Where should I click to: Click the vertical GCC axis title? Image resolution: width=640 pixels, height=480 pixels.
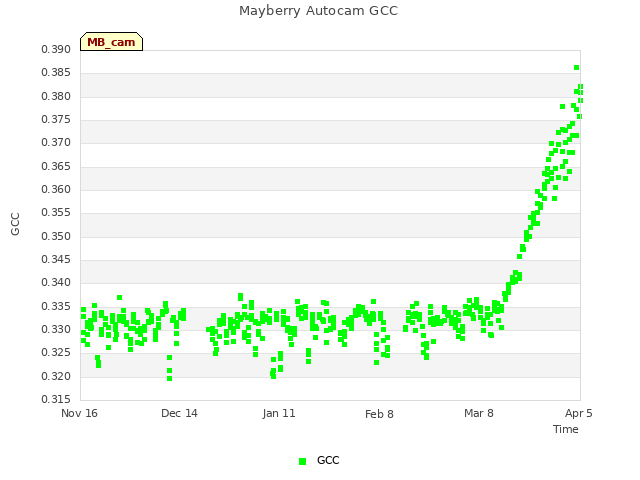15,224
